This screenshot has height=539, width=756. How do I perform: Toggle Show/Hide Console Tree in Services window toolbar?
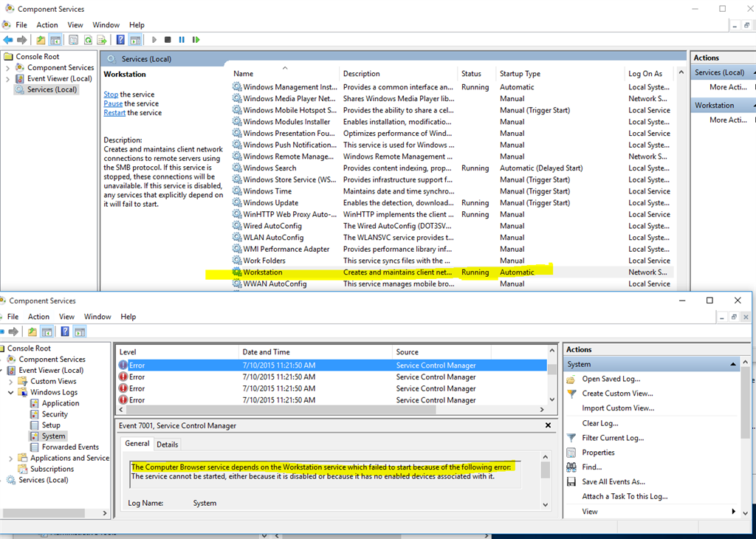55,40
